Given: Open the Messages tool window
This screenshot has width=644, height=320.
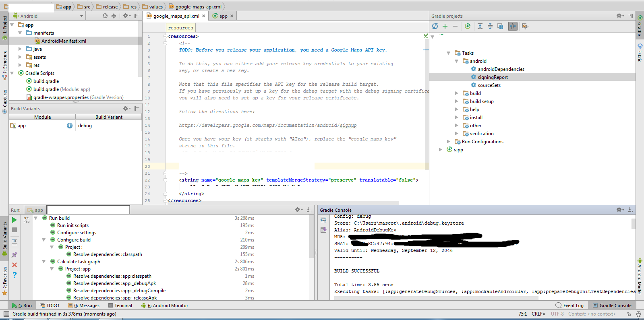Looking at the screenshot, I should (84, 306).
